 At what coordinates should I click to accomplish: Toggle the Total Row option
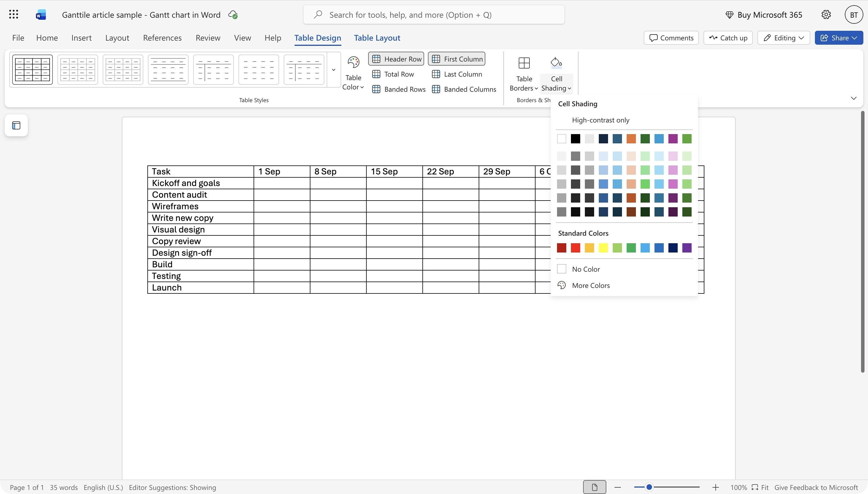[393, 74]
